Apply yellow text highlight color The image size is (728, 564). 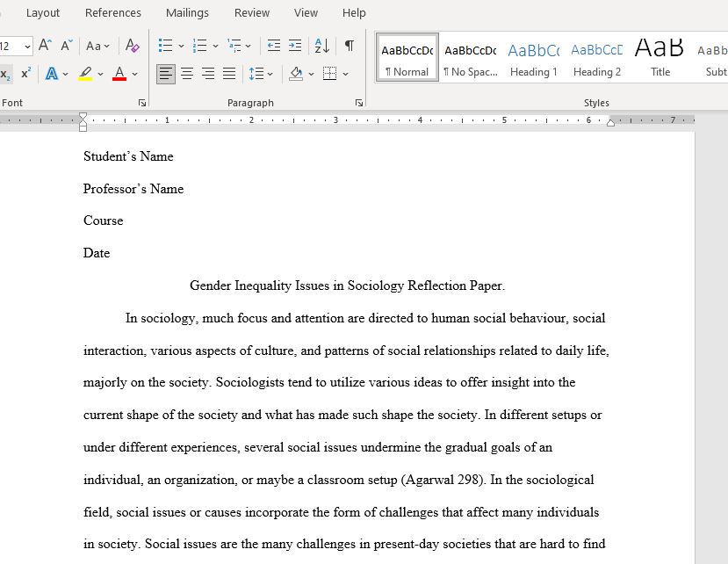pyautogui.click(x=85, y=74)
